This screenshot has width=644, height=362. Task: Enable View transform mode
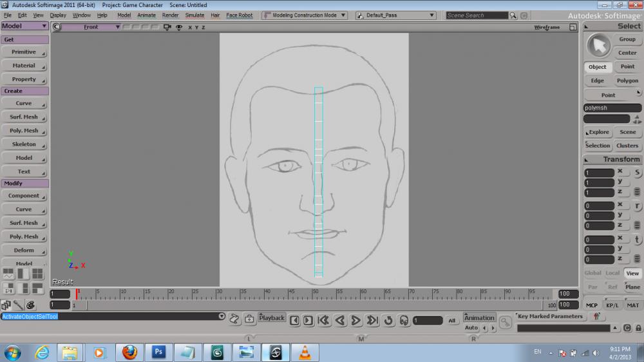click(632, 273)
